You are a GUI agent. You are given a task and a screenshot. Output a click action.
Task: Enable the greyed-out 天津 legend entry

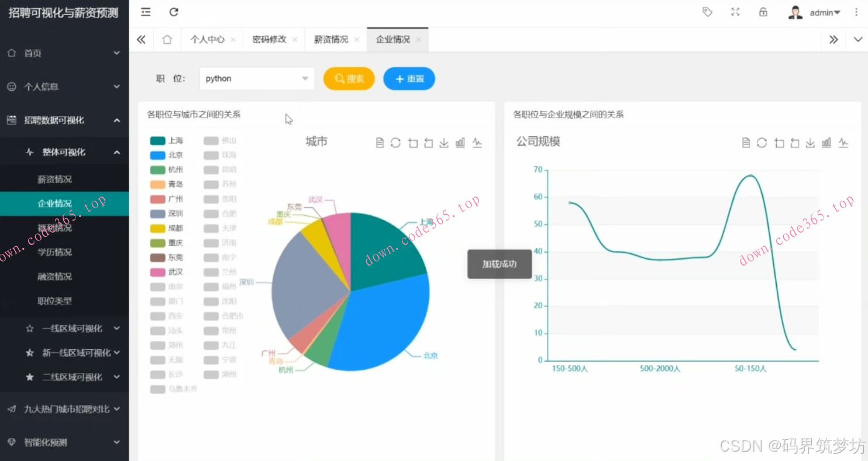pyautogui.click(x=221, y=228)
